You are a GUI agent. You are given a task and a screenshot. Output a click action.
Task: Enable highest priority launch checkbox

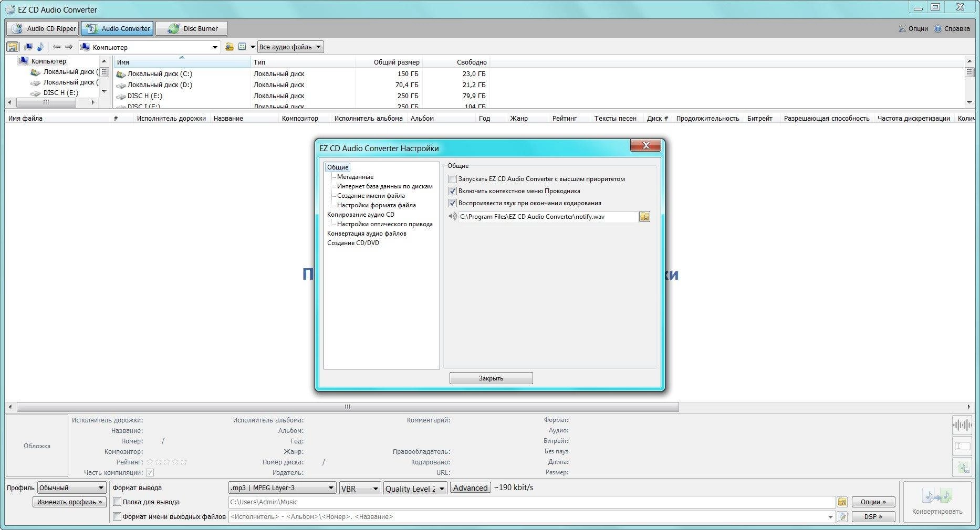tap(453, 179)
